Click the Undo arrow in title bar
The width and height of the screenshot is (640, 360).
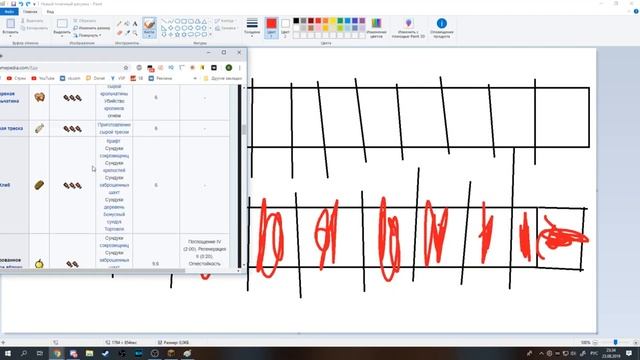pos(21,4)
